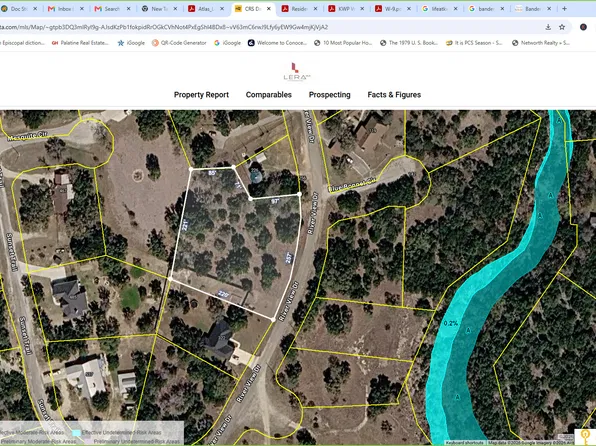Open the It is PCS Season bookmark
Viewport: 596px width, 446px height.
click(474, 43)
